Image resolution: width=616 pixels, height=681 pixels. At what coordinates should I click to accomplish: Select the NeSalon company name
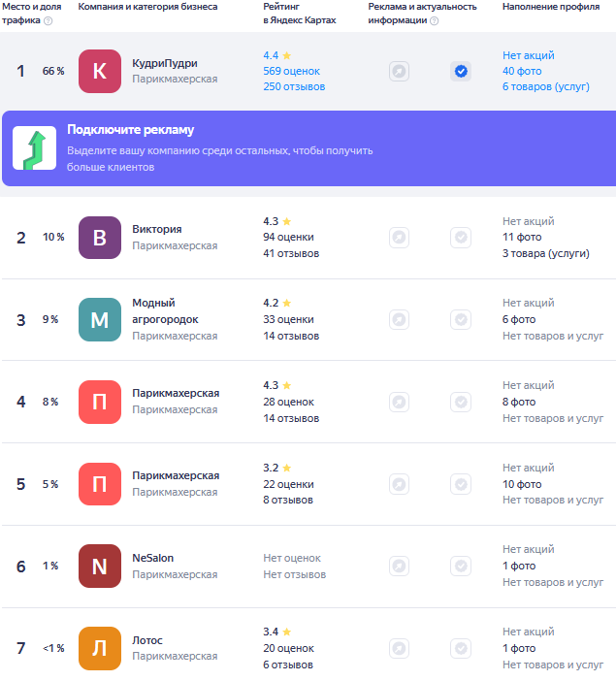point(153,558)
